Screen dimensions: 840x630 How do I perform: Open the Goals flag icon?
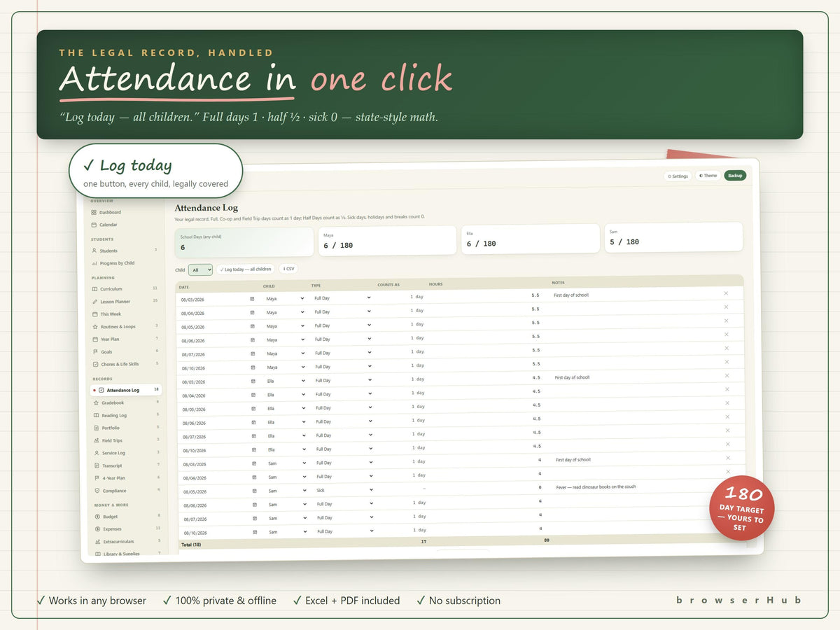95,352
